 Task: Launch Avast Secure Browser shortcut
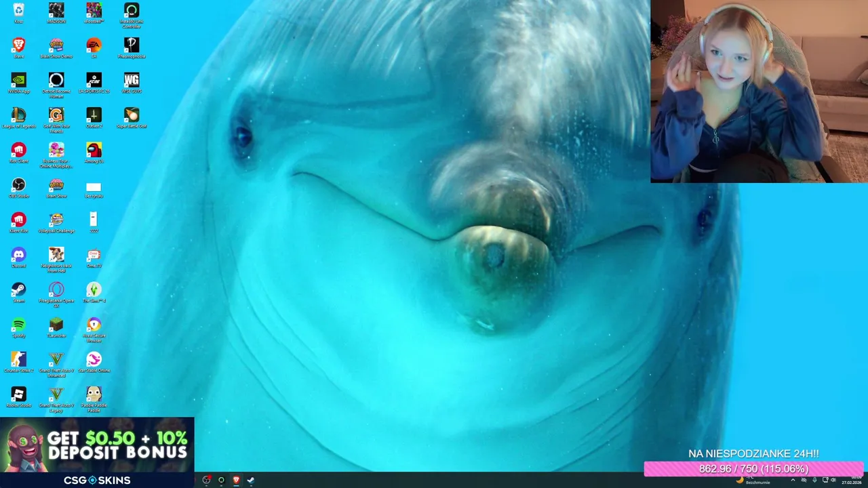pyautogui.click(x=94, y=330)
